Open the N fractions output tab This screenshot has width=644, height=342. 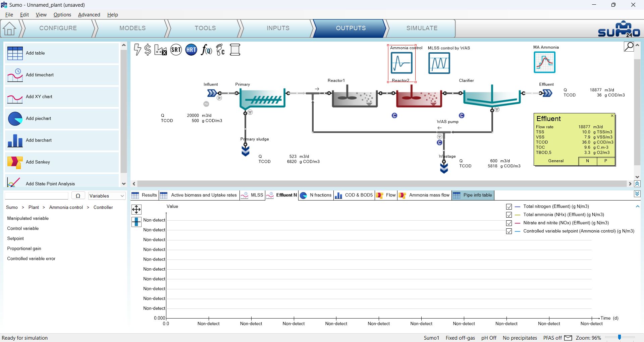316,195
